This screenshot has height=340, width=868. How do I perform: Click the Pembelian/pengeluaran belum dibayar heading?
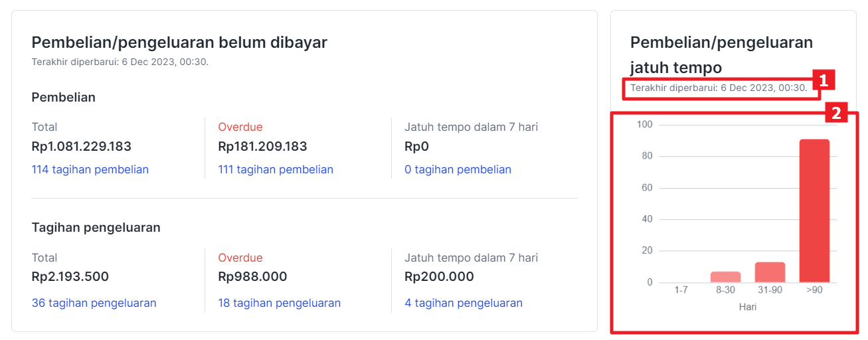tap(179, 42)
